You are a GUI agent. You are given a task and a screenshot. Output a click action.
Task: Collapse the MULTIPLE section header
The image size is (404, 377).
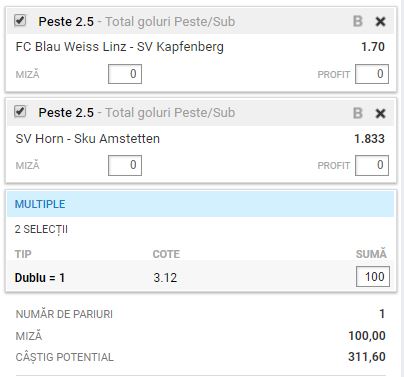click(201, 204)
